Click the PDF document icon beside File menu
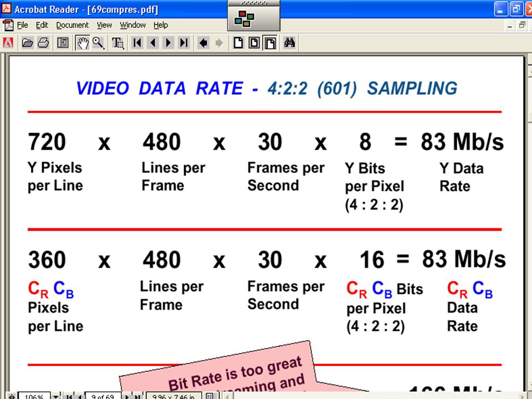Viewport: 532px width, 399px height. 8,25
